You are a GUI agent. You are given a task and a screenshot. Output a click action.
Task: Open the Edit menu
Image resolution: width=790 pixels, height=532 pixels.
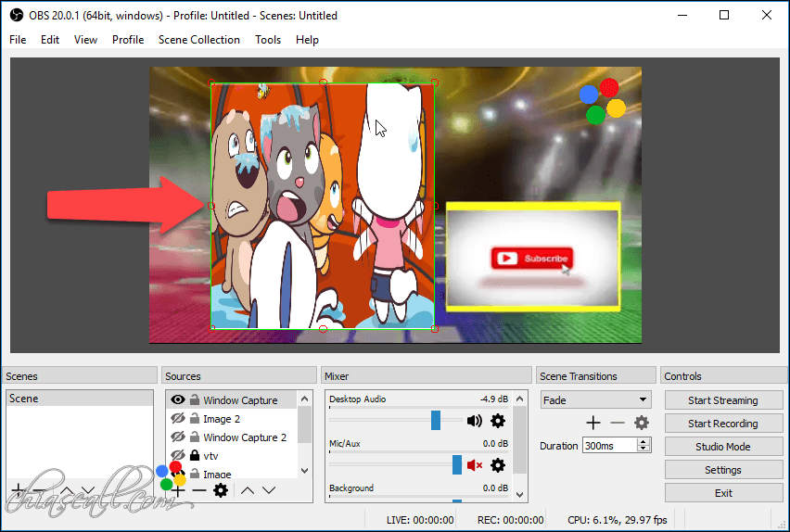(x=50, y=40)
